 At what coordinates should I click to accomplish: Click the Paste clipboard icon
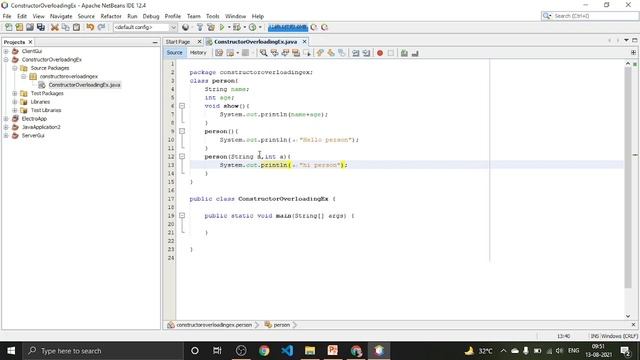tap(76, 27)
